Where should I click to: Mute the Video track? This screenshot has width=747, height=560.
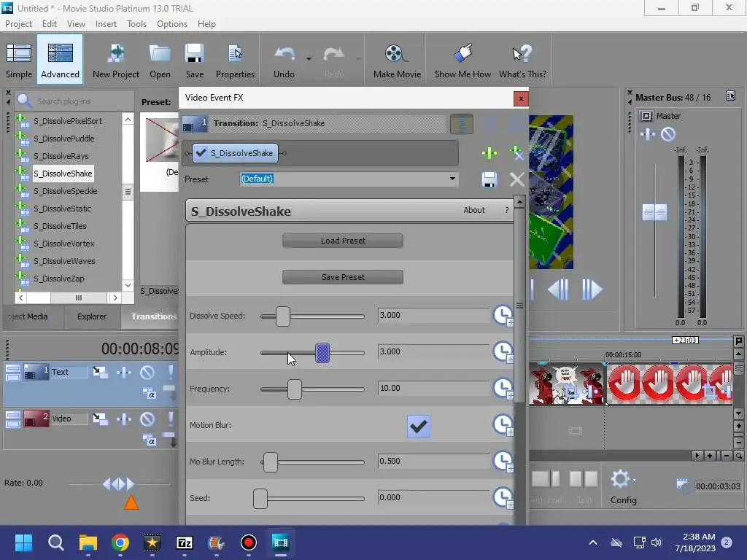tap(147, 419)
